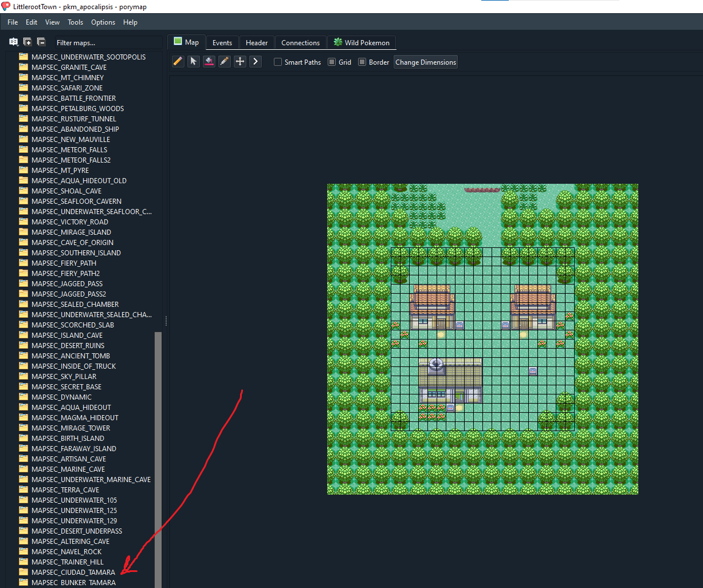Click the Shift tool arrow icon
The image size is (703, 588).
256,61
